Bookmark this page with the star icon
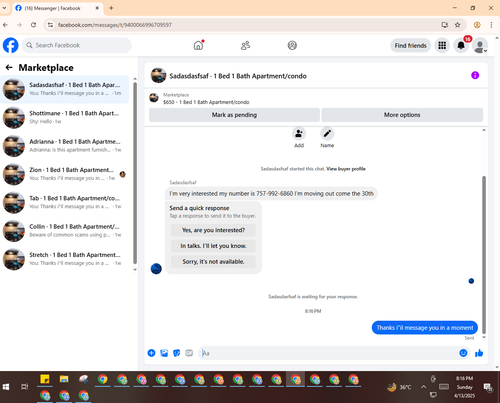Image resolution: width=500 pixels, height=403 pixels. 457,25
